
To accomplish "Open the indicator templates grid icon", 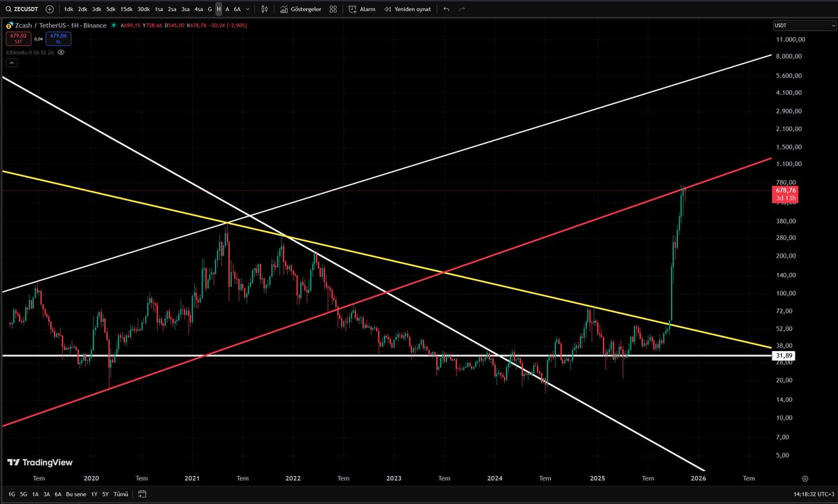I will [x=333, y=10].
